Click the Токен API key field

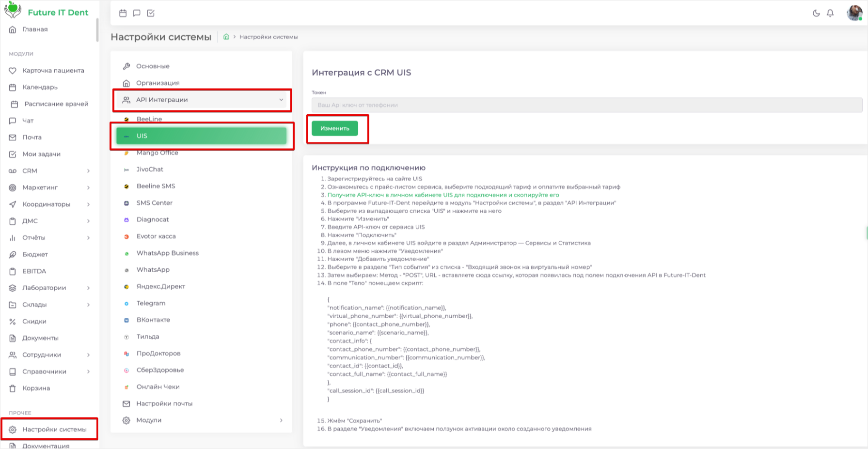point(587,105)
